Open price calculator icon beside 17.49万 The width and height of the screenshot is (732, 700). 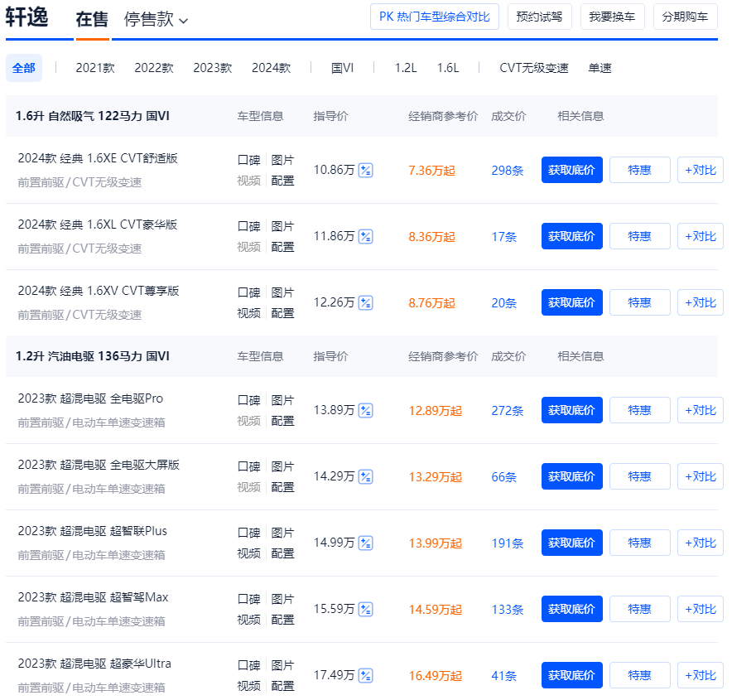(365, 676)
